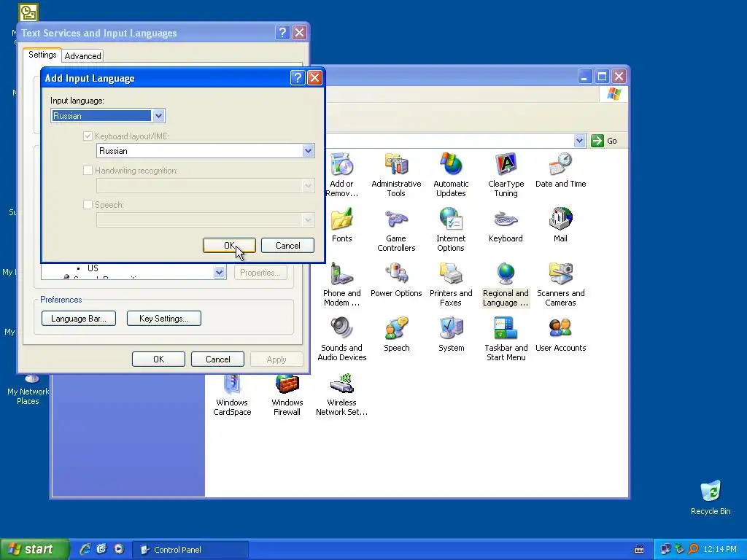Expand Handwriting recognition dropdown arrow

coord(308,185)
